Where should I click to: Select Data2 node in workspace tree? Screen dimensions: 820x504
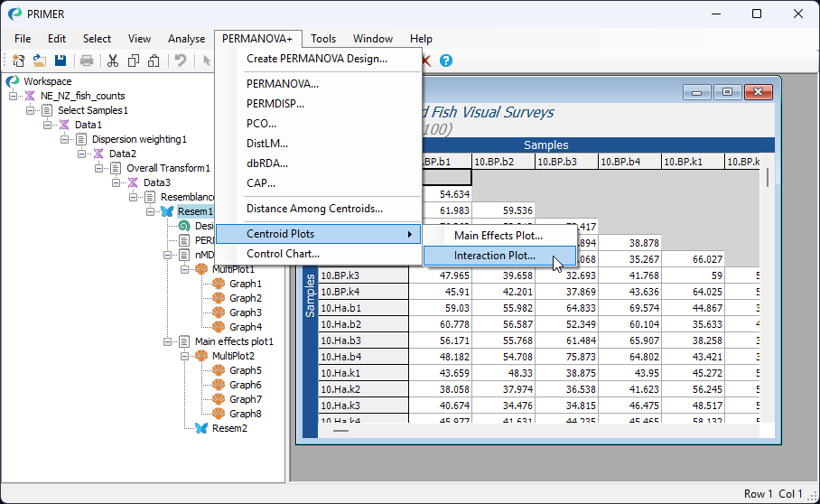tap(122, 154)
